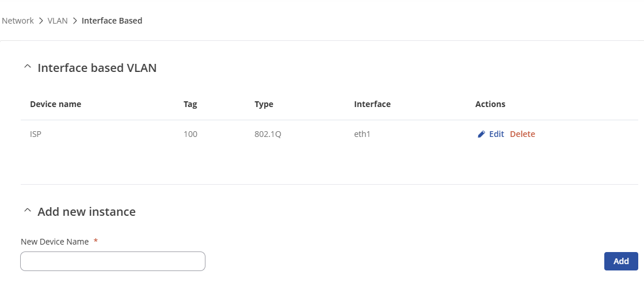Click the eth1 interface cell
This screenshot has height=286, width=644.
coord(362,134)
